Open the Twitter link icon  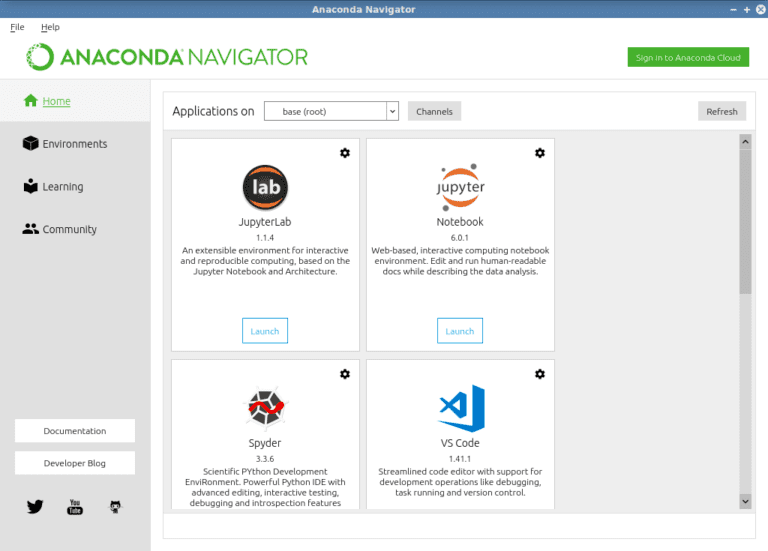pos(35,506)
